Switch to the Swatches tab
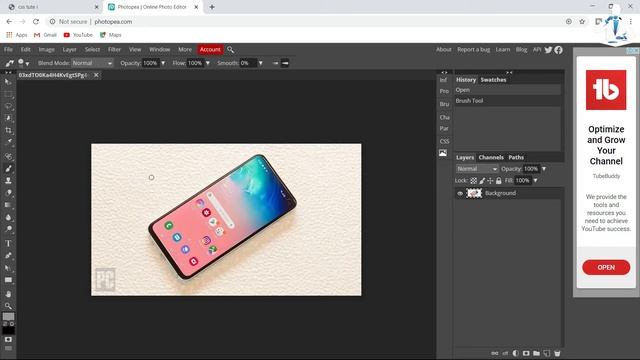The height and width of the screenshot is (360, 640). 493,80
